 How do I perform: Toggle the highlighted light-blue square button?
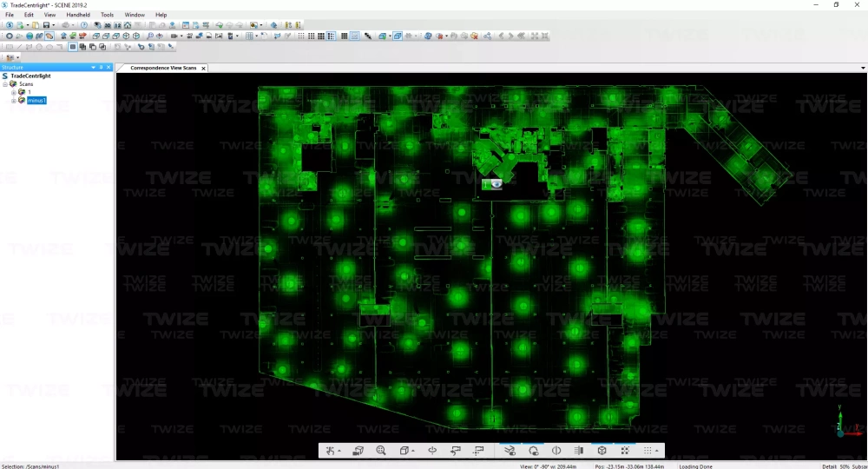(x=354, y=36)
